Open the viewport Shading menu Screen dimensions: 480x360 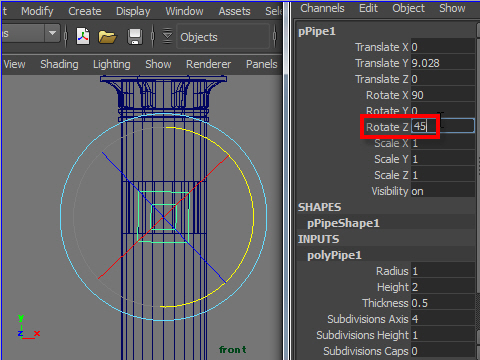(59, 64)
